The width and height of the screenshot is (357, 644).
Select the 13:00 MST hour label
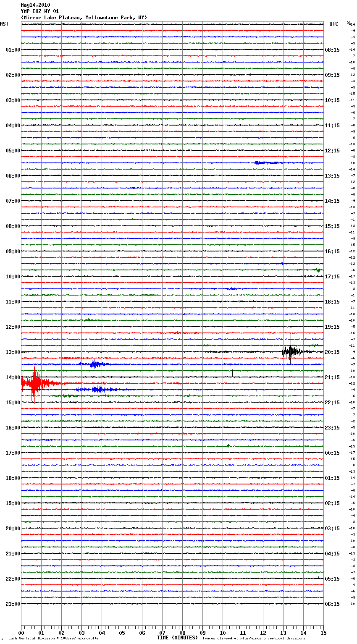13,352
